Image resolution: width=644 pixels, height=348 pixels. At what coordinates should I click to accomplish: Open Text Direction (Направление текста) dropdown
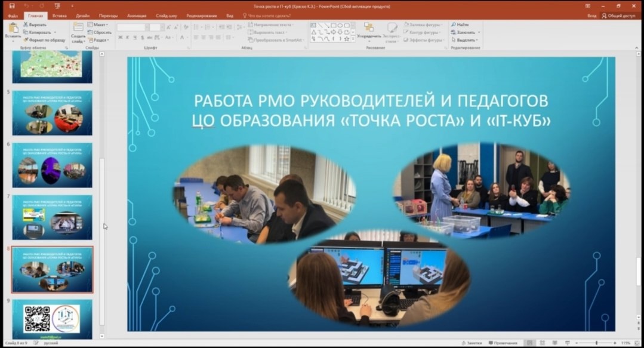pos(270,24)
